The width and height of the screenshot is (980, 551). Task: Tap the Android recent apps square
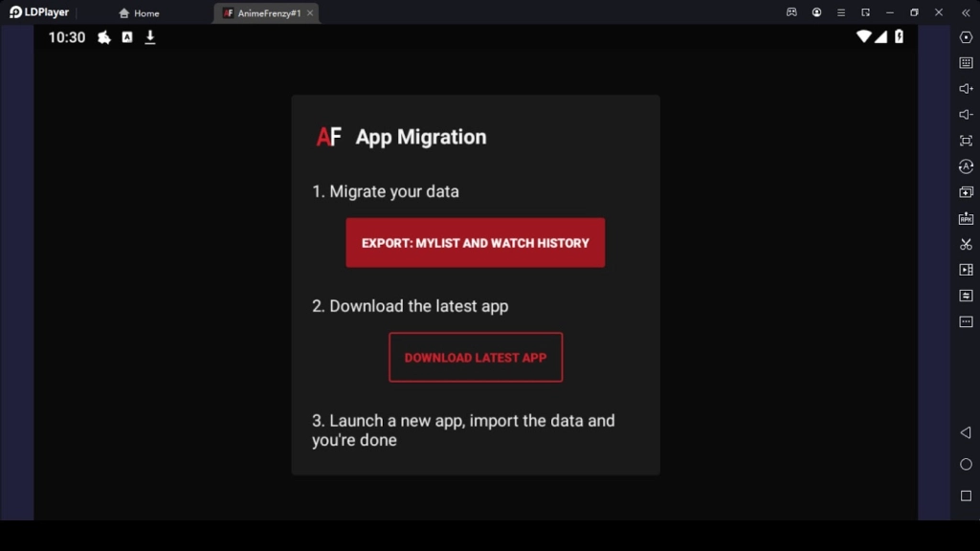pyautogui.click(x=966, y=496)
